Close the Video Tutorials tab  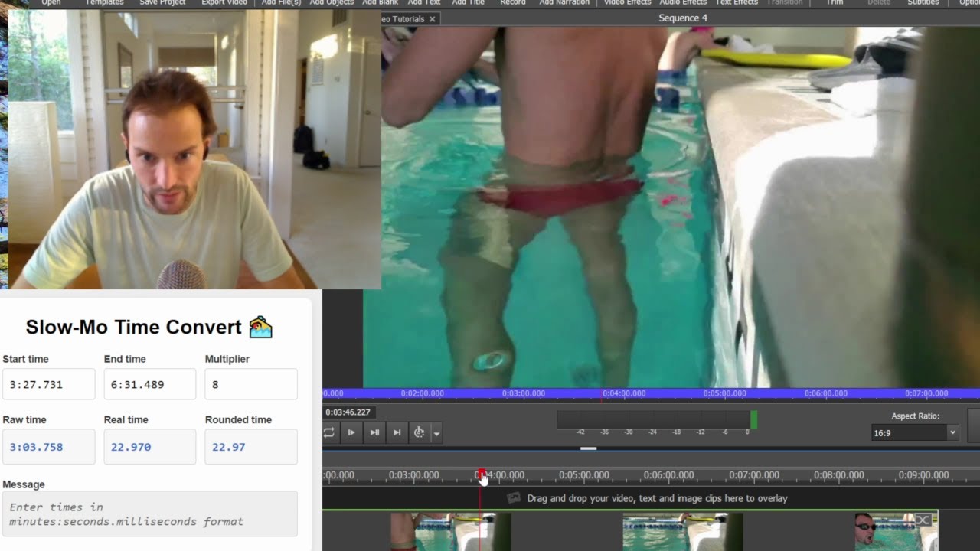pyautogui.click(x=433, y=19)
